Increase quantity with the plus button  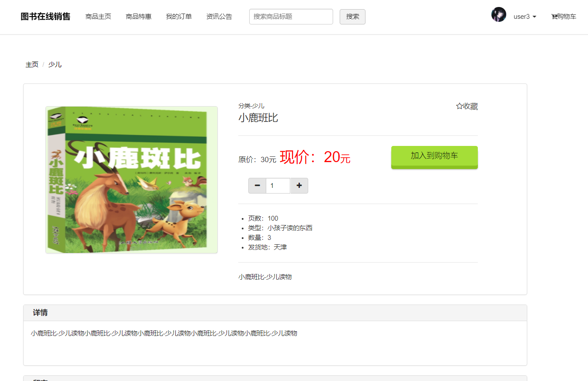click(299, 186)
